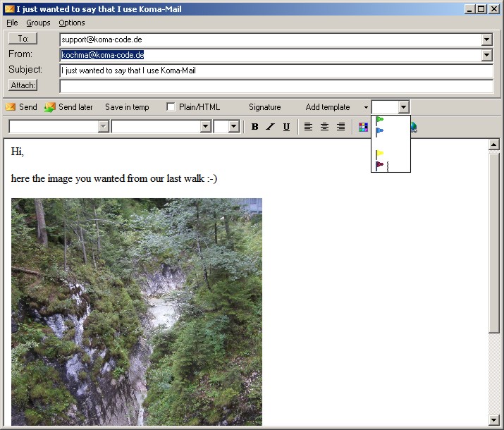Click the Send envelope icon
The image size is (504, 430).
(11, 107)
